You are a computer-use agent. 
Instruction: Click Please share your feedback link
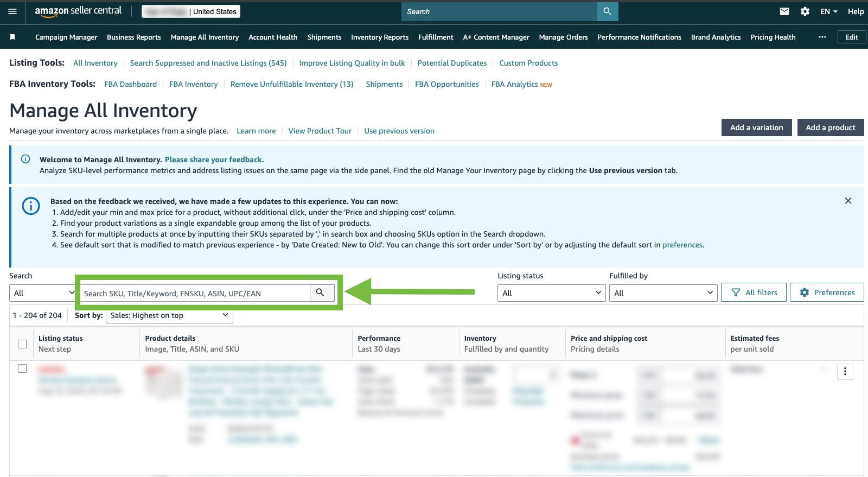pyautogui.click(x=214, y=160)
